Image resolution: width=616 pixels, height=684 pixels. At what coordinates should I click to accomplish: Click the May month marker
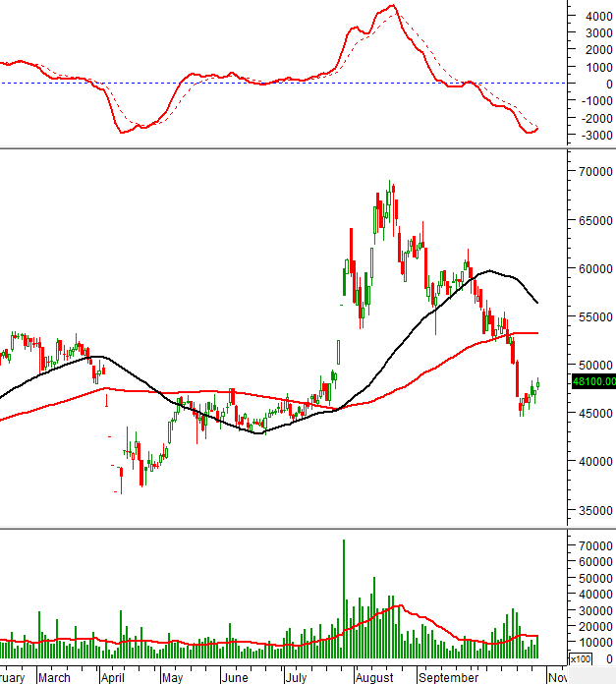(x=172, y=677)
